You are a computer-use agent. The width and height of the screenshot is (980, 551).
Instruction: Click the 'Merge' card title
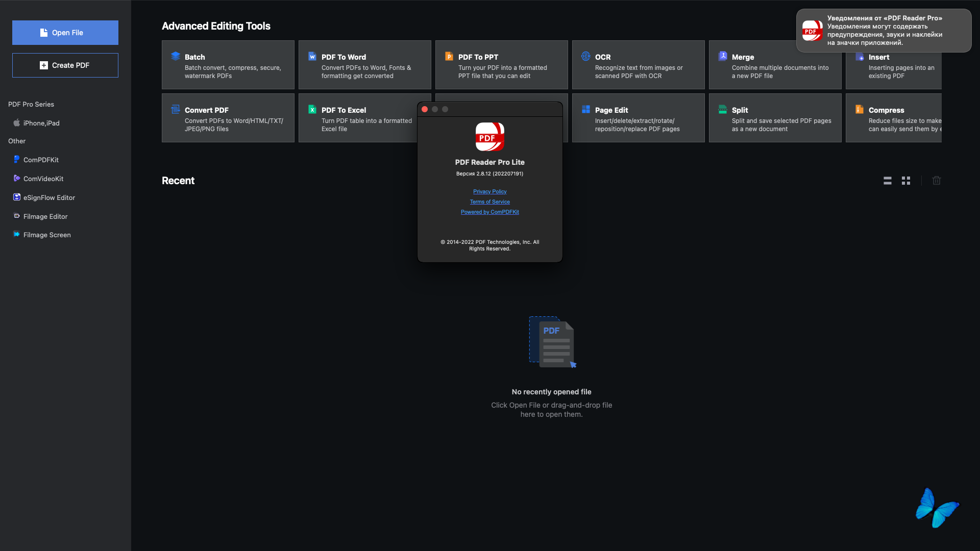(x=743, y=57)
